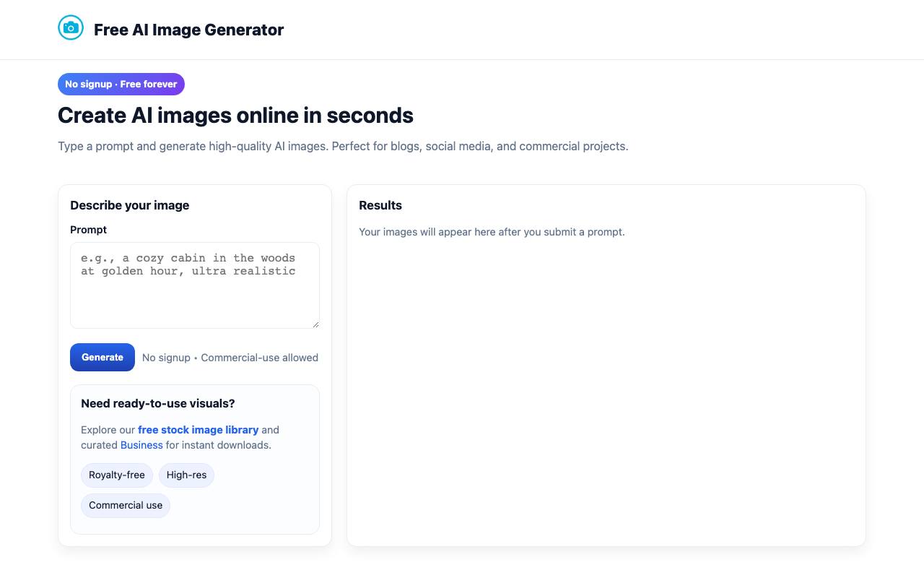The height and width of the screenshot is (578, 924).
Task: Click the Prompt field label
Action: [x=88, y=230]
